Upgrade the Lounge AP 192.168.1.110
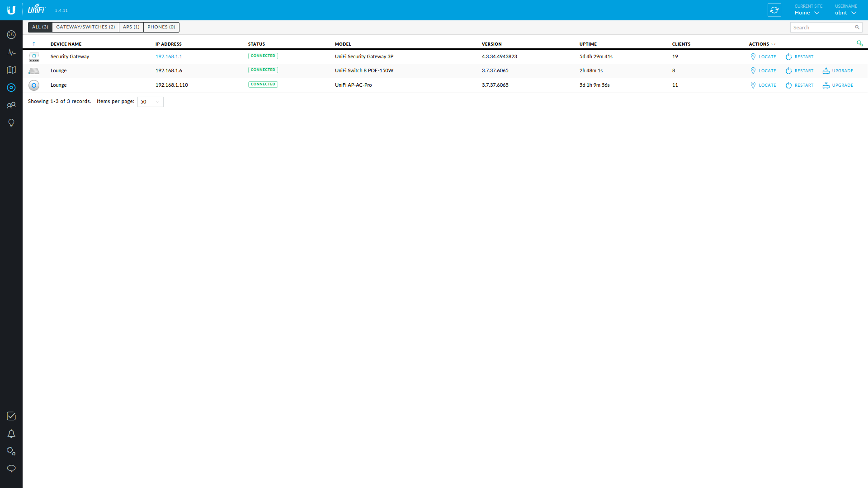Viewport: 868px width, 488px height. point(838,85)
